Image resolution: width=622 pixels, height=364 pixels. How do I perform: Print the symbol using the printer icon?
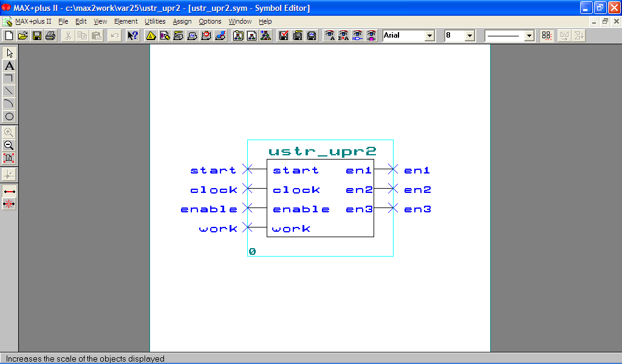pos(50,36)
